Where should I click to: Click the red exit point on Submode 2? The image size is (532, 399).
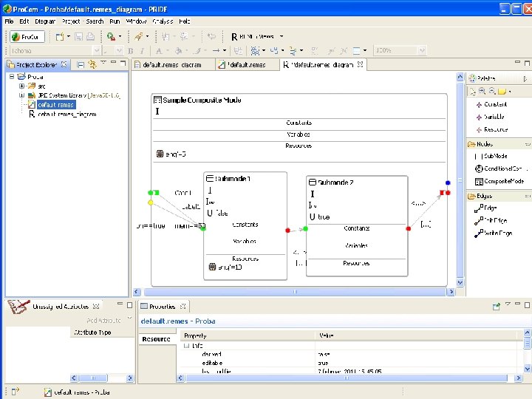408,229
